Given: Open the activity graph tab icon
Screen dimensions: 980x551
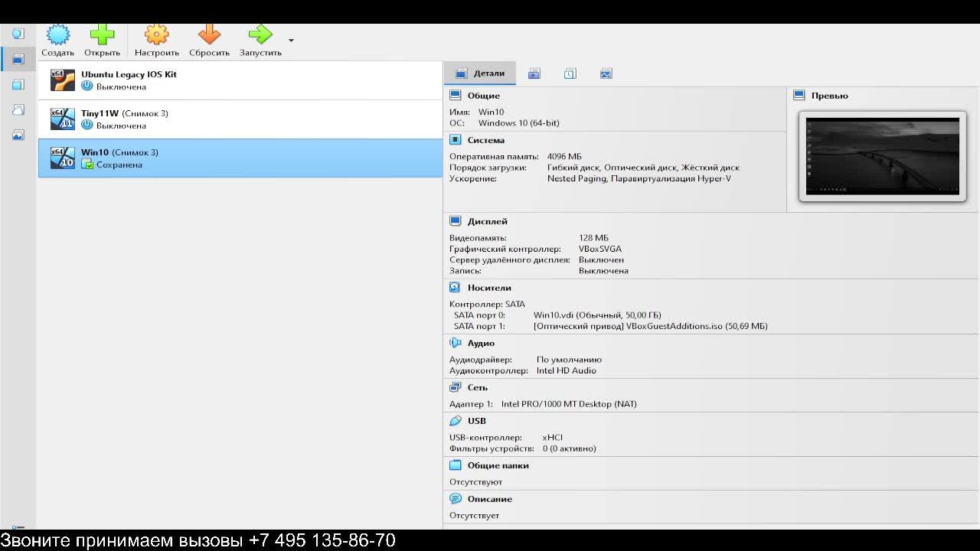Looking at the screenshot, I should click(x=606, y=73).
